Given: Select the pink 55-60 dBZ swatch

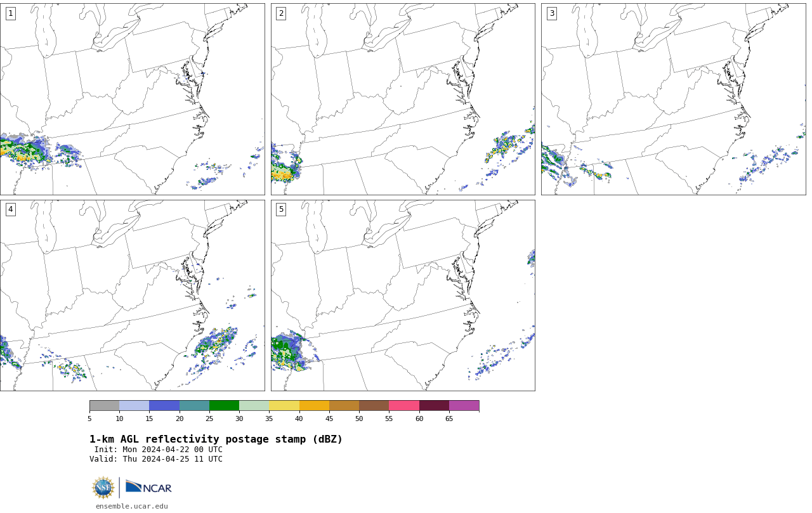Looking at the screenshot, I should (404, 406).
